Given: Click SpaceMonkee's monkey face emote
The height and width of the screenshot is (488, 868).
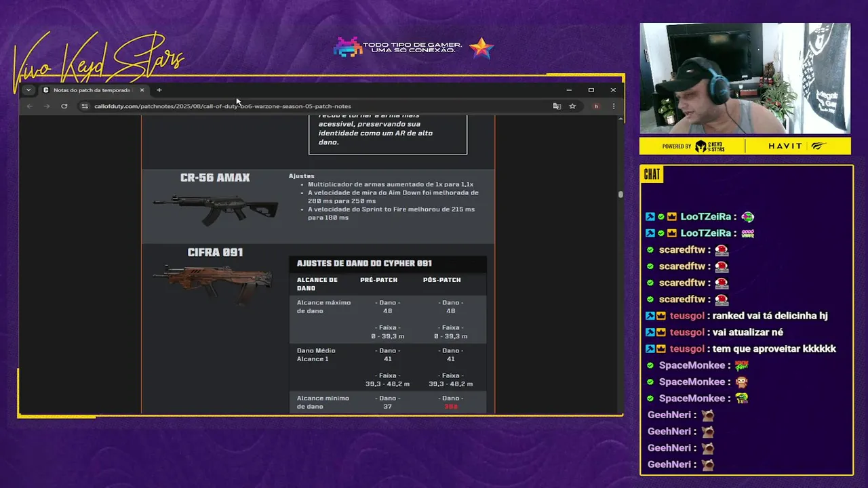Looking at the screenshot, I should (x=742, y=382).
